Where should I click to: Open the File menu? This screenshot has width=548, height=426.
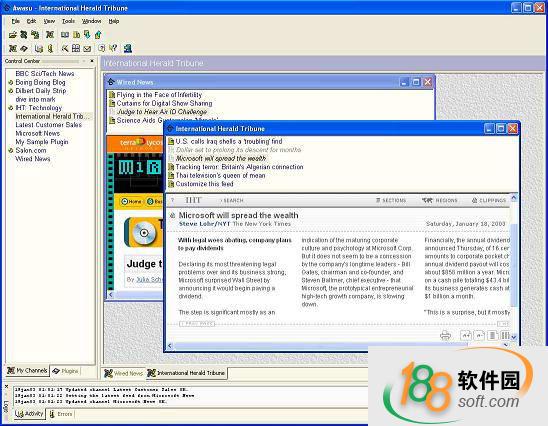(16, 21)
